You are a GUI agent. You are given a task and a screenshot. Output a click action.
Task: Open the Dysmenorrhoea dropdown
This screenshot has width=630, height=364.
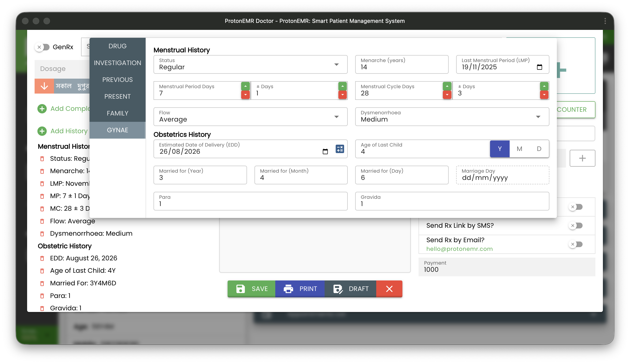click(538, 117)
